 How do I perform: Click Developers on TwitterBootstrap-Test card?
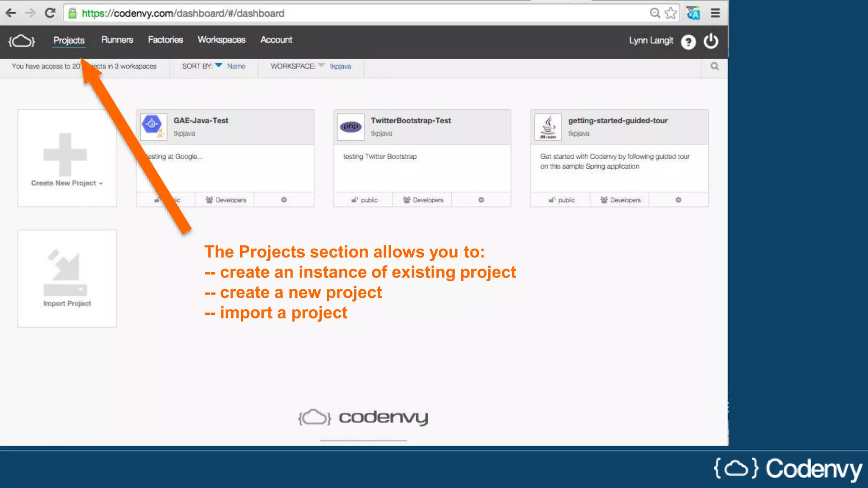[x=423, y=200]
